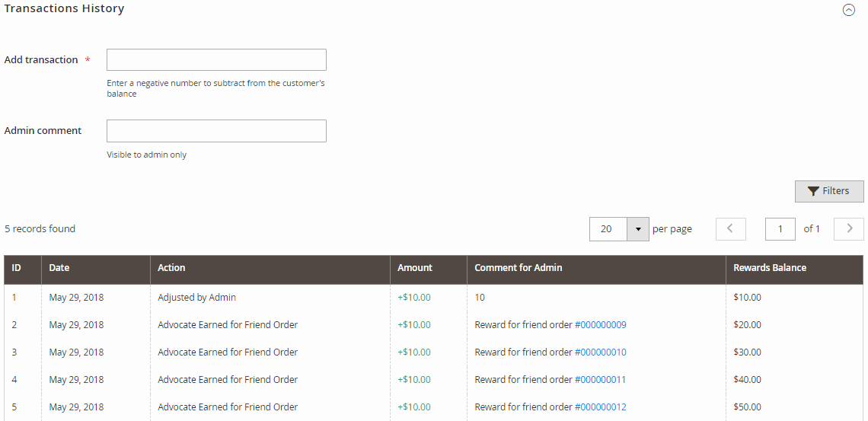This screenshot has width=868, height=421.
Task: Sort by the Amount column header
Action: 429,270
